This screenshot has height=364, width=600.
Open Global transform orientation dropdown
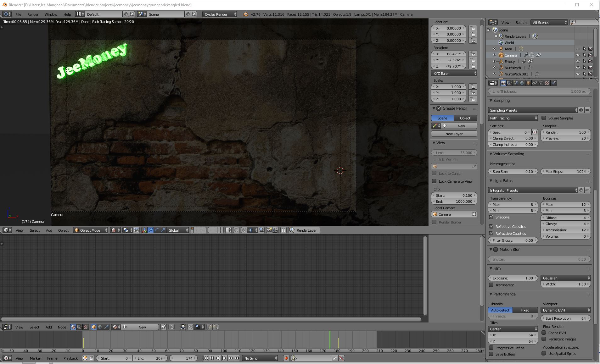pyautogui.click(x=178, y=230)
